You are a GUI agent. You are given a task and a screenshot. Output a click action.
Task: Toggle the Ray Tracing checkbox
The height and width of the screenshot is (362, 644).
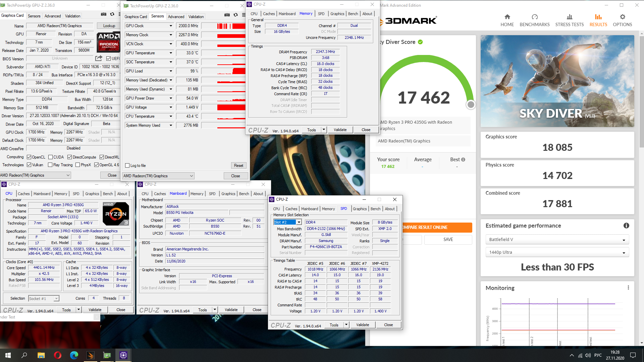click(x=50, y=165)
